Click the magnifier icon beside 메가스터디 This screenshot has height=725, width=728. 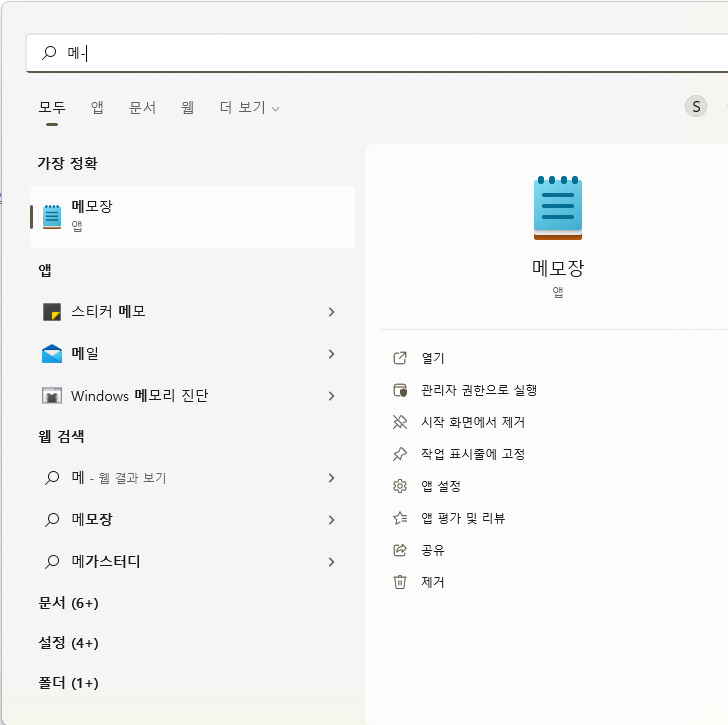52,562
